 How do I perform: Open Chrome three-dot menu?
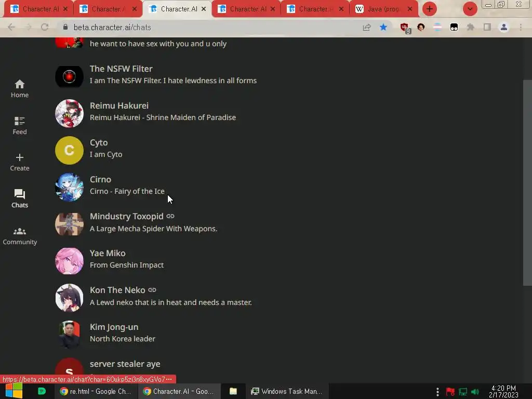click(521, 27)
